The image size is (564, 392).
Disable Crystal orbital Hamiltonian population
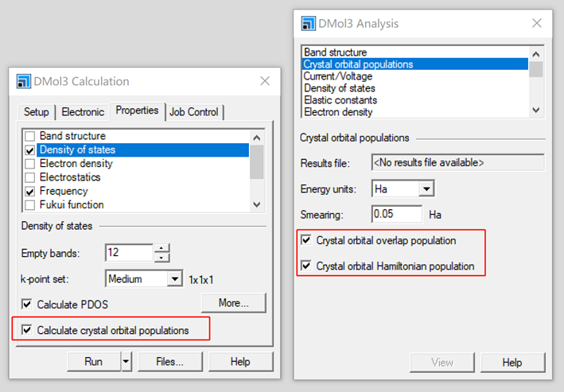click(305, 266)
